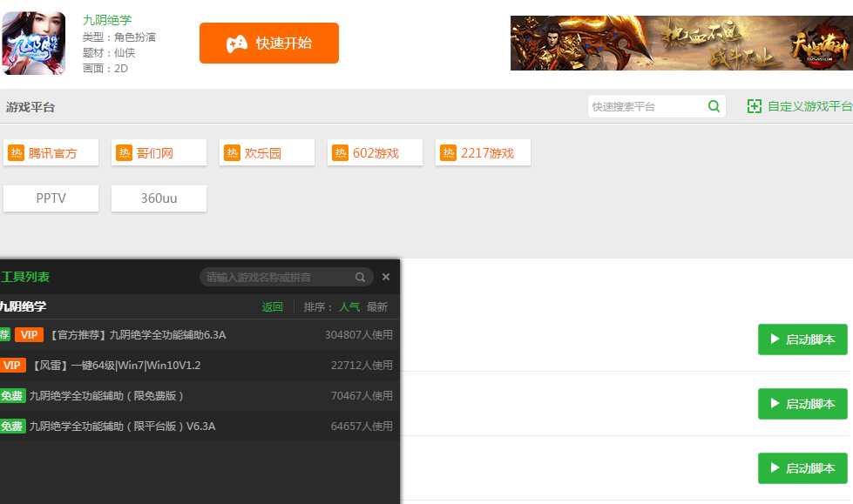Click the 快速开始 quick start button
The height and width of the screenshot is (504, 853).
pyautogui.click(x=268, y=44)
